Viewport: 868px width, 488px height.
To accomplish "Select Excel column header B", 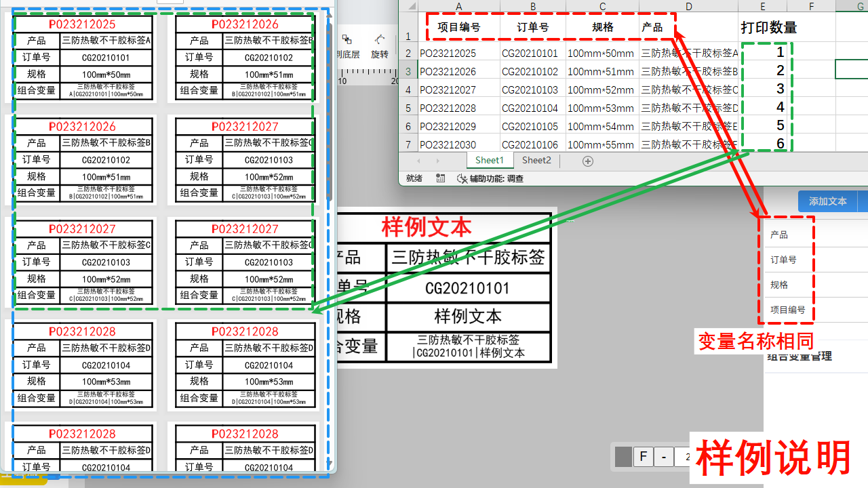I will [x=533, y=6].
